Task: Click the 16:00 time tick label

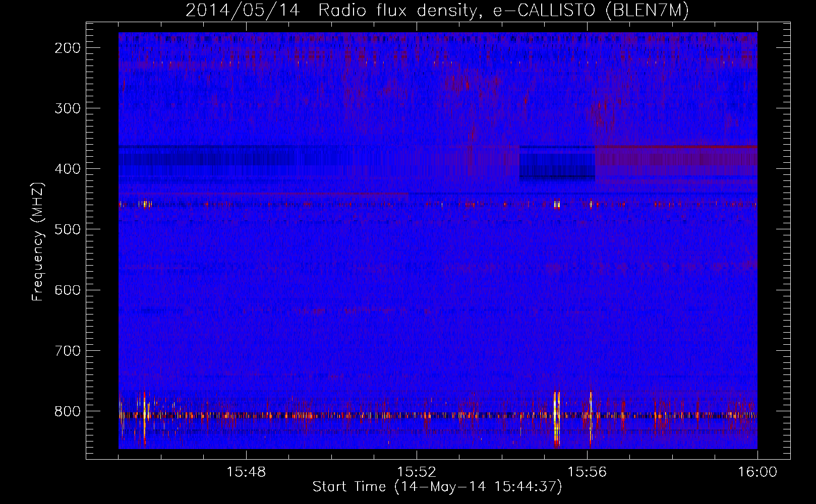Action: (x=757, y=472)
